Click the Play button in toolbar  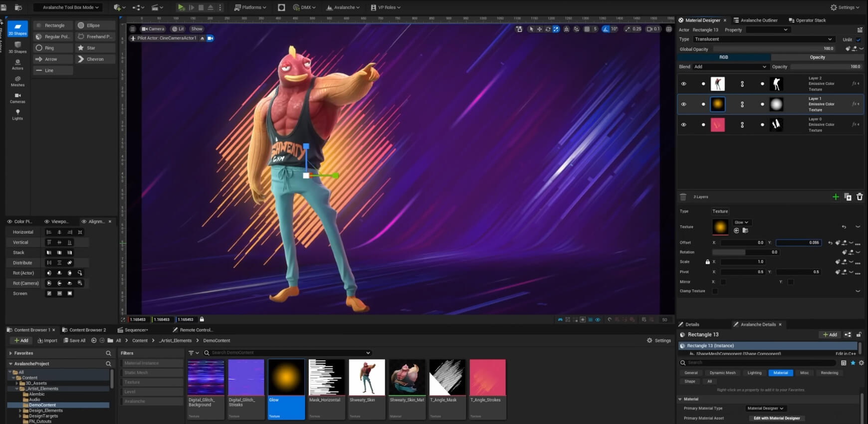(x=181, y=7)
